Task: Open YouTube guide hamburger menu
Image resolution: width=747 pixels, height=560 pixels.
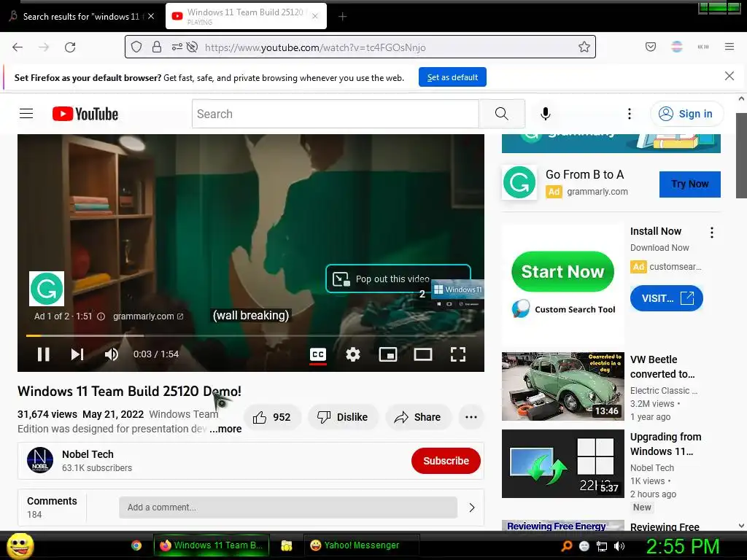Action: [26, 113]
